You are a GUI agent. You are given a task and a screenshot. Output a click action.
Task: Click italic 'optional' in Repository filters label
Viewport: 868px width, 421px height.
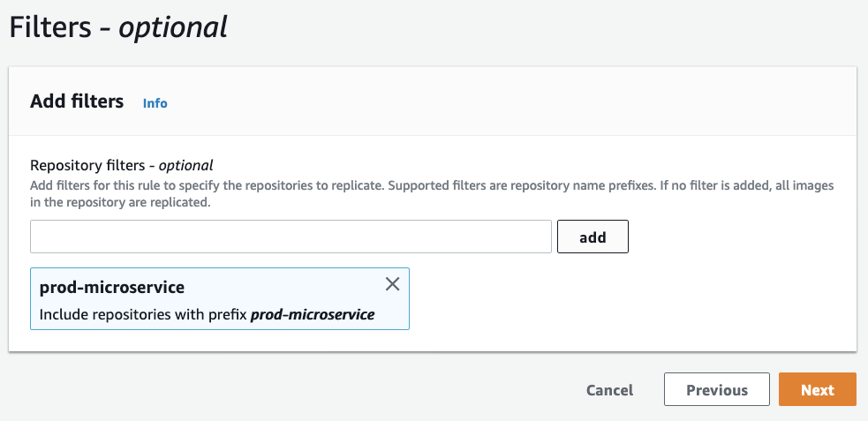point(186,165)
